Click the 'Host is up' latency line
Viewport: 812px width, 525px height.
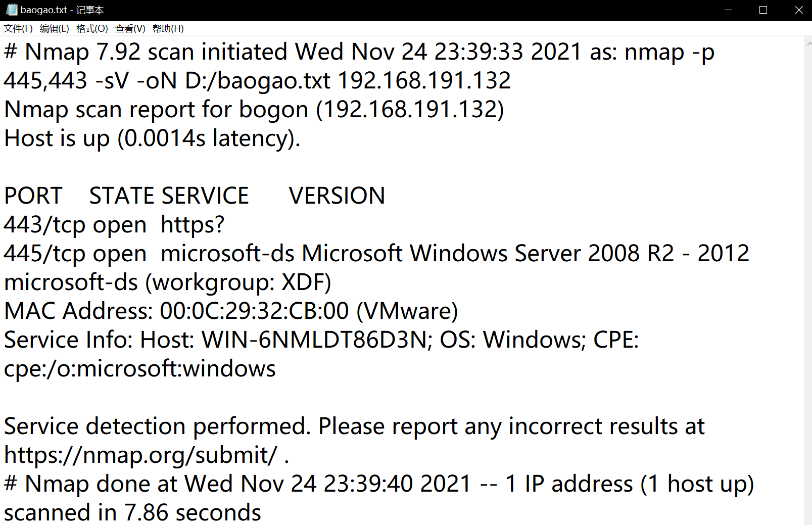pos(152,138)
